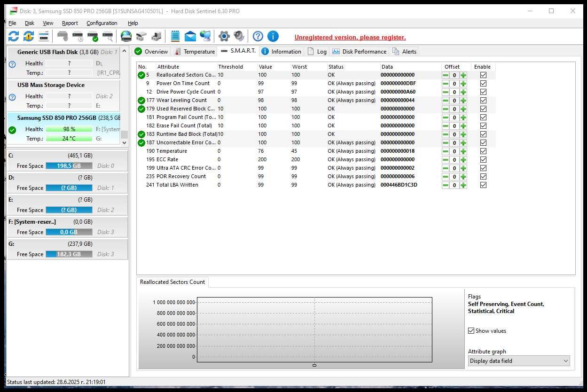This screenshot has width=587, height=392.
Task: Click the Attribute column header
Action: pos(186,67)
